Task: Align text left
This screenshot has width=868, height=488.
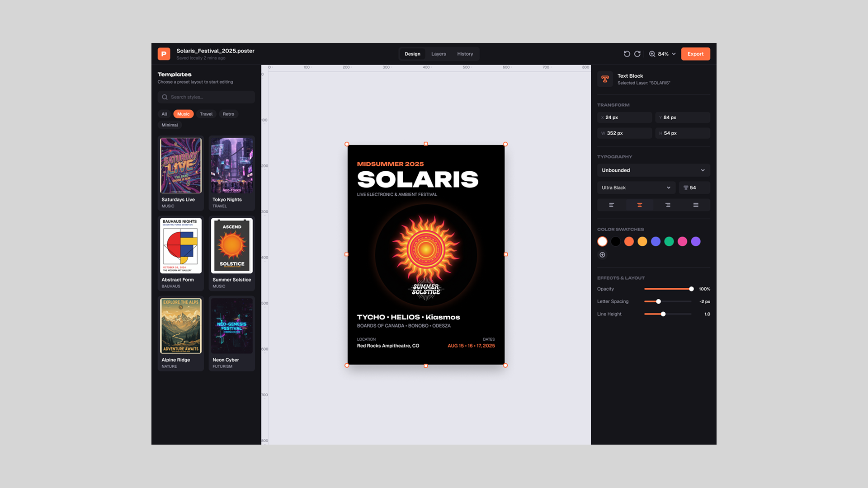Action: coord(611,205)
